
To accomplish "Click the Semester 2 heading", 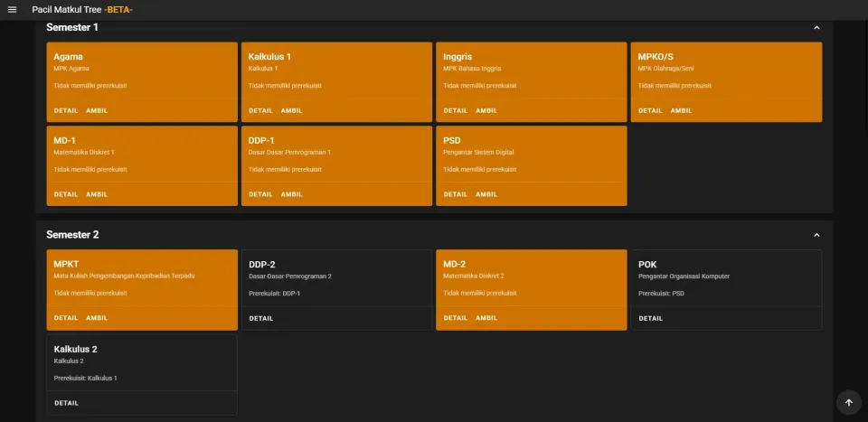I will click(72, 235).
